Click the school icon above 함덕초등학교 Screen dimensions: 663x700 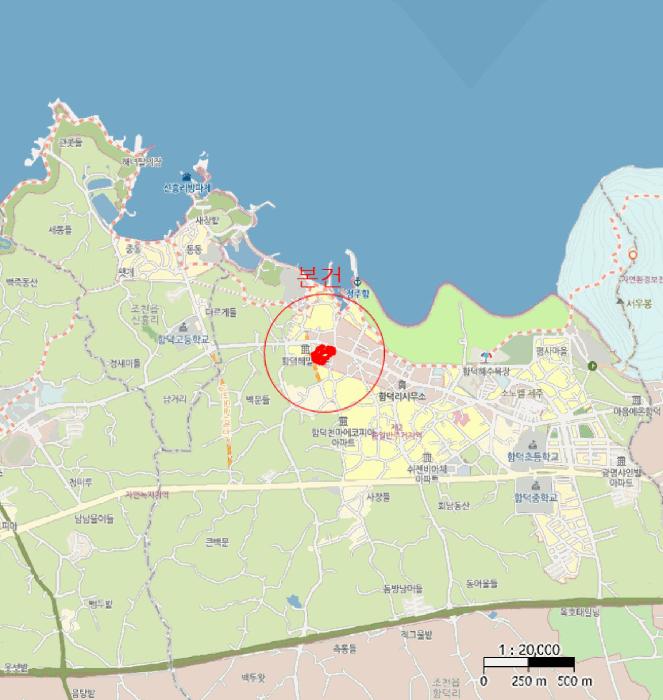(529, 443)
